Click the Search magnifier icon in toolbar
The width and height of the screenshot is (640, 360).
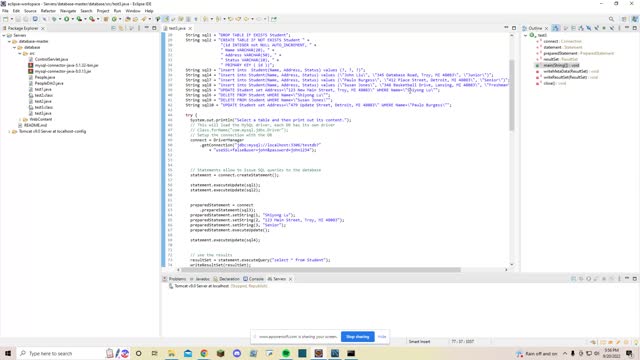pos(611,19)
